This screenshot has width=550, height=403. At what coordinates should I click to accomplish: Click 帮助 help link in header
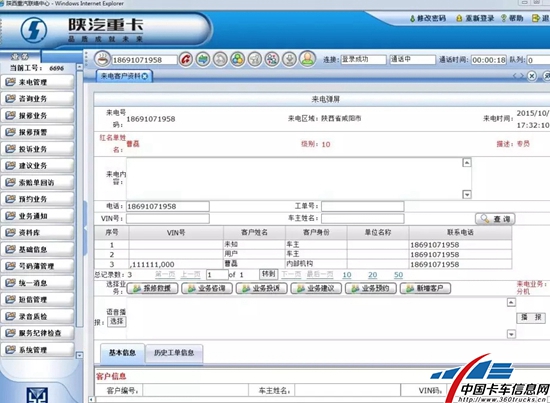(x=512, y=18)
